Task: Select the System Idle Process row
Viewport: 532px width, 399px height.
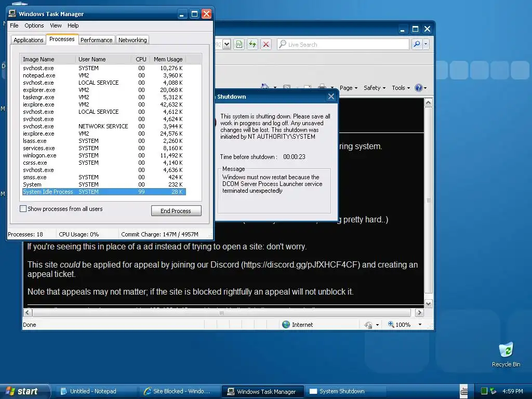Action: (x=104, y=192)
